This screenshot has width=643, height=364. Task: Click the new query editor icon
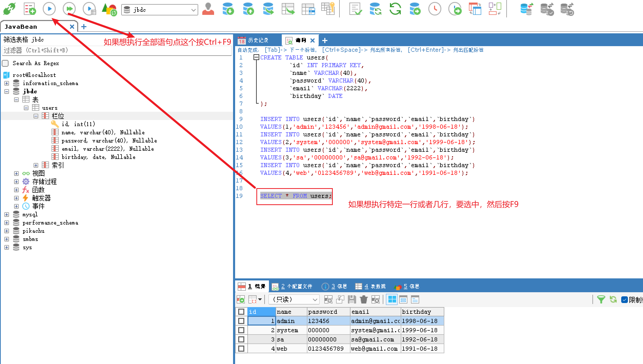coord(30,9)
